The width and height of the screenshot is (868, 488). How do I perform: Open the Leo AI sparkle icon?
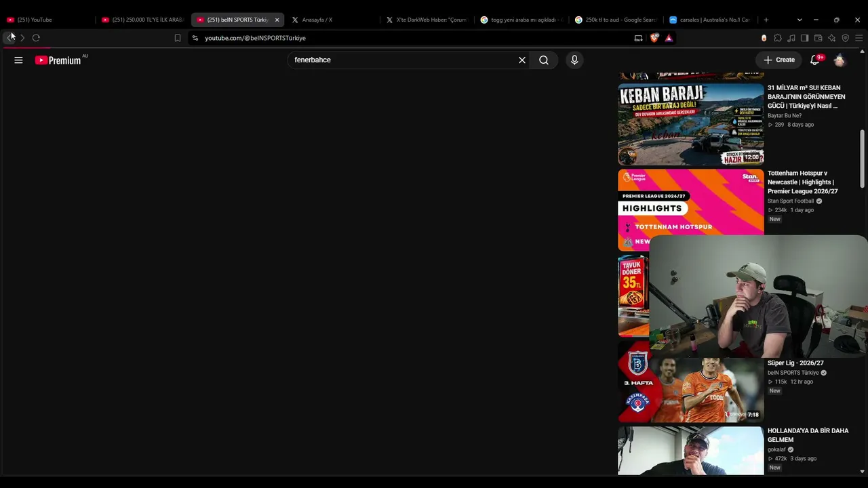click(x=831, y=38)
